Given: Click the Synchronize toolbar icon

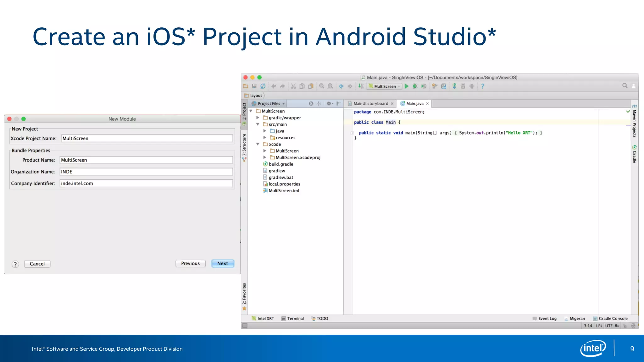Looking at the screenshot, I should click(263, 86).
